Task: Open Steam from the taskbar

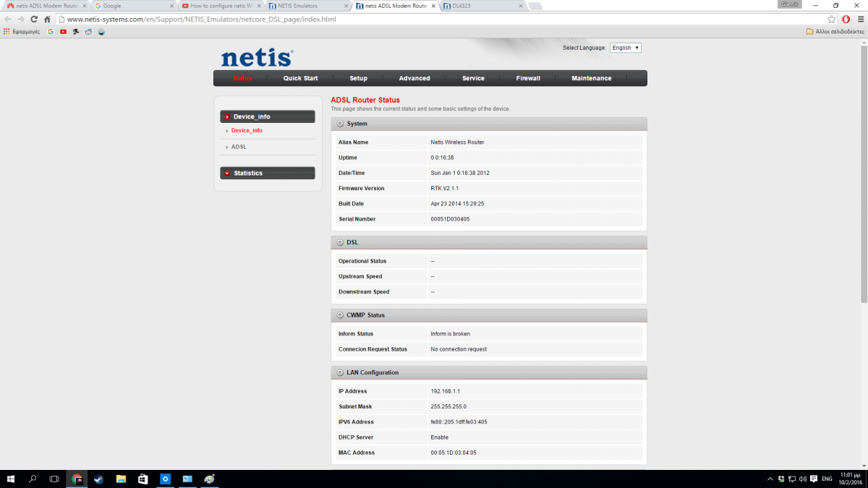Action: pos(99,479)
